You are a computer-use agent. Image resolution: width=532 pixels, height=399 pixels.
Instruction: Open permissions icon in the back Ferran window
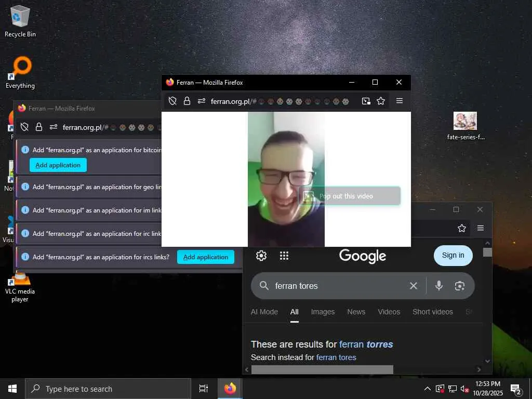54,127
